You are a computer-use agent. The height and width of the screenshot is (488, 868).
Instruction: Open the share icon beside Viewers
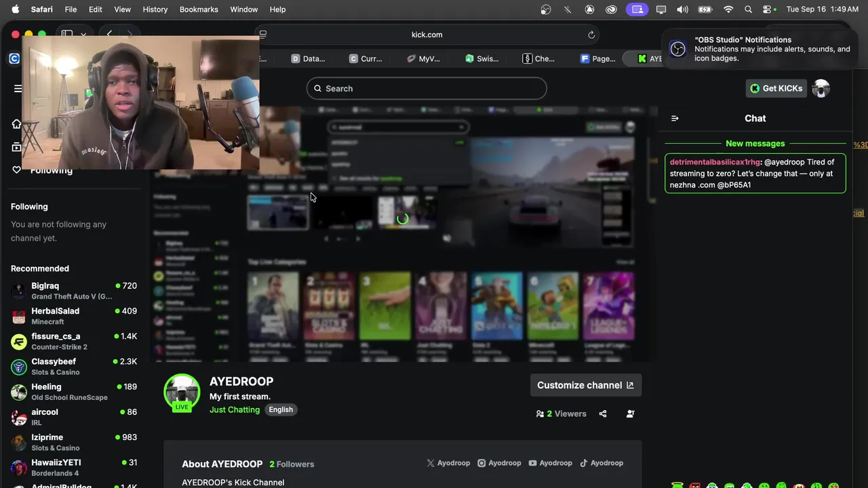click(x=603, y=413)
